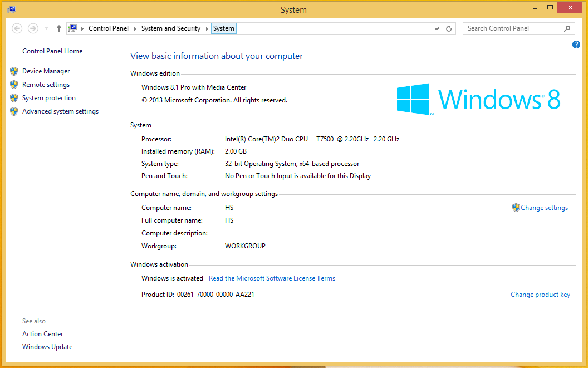Open System protection link

(49, 99)
